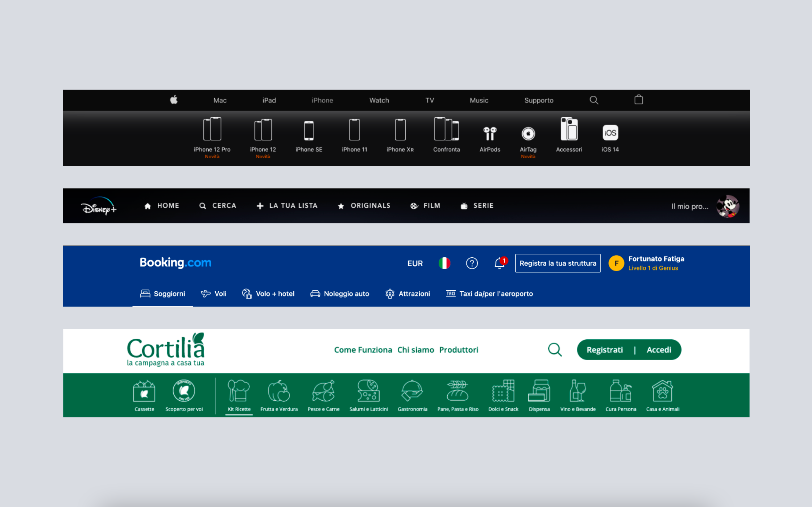This screenshot has height=507, width=812.
Task: Open the Supporto menu item
Action: point(539,100)
